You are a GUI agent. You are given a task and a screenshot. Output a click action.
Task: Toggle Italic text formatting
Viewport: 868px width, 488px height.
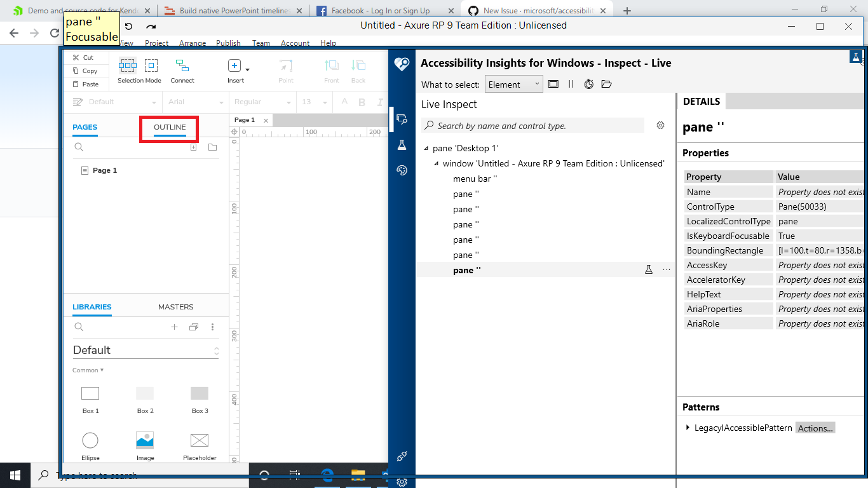380,102
